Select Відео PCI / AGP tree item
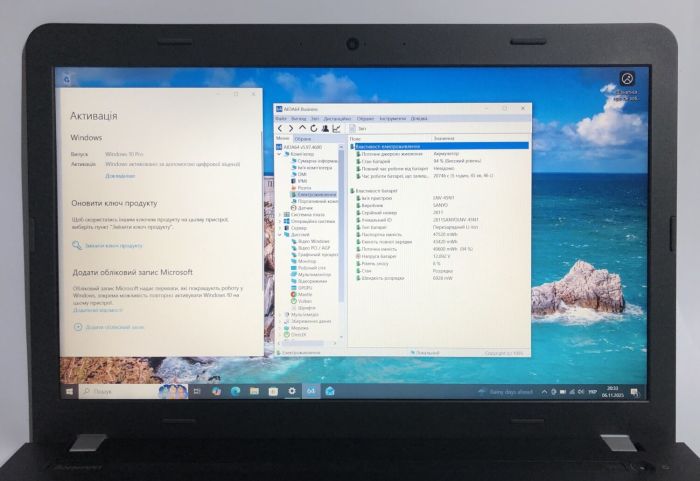 point(311,248)
